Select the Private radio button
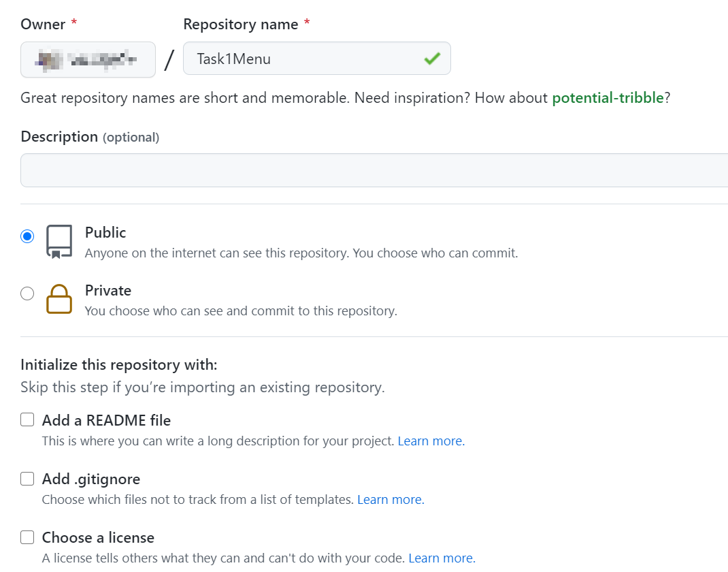 coord(27,293)
